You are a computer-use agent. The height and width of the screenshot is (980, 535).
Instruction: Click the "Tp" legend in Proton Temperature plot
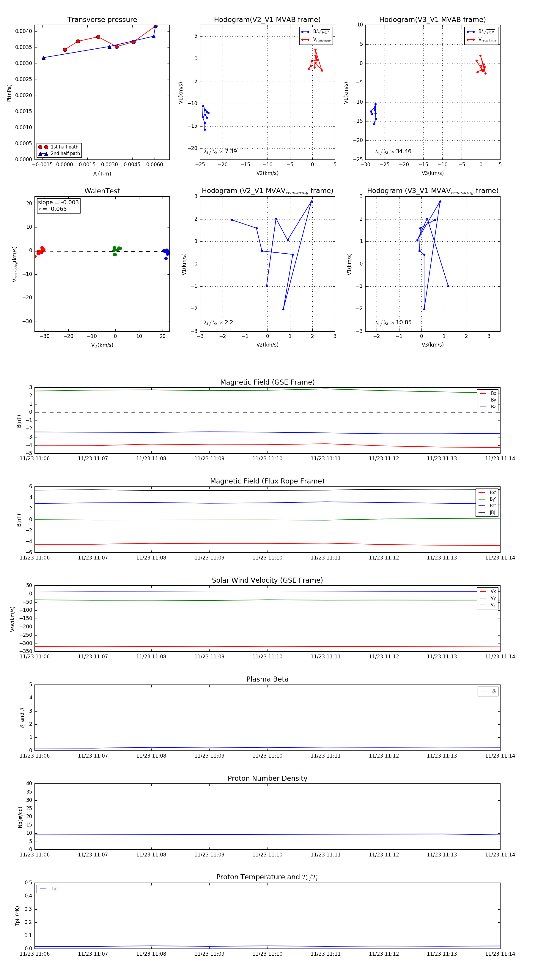point(47,889)
